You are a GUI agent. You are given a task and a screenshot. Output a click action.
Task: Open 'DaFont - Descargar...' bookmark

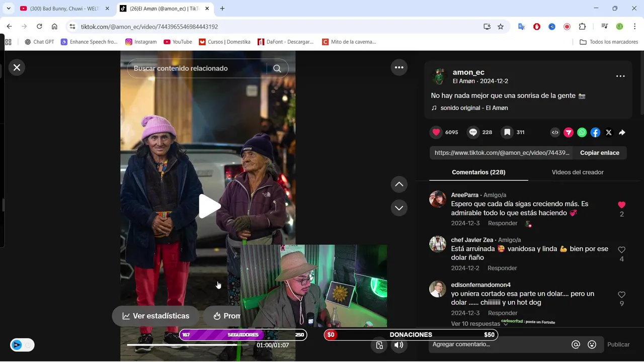pos(285,42)
